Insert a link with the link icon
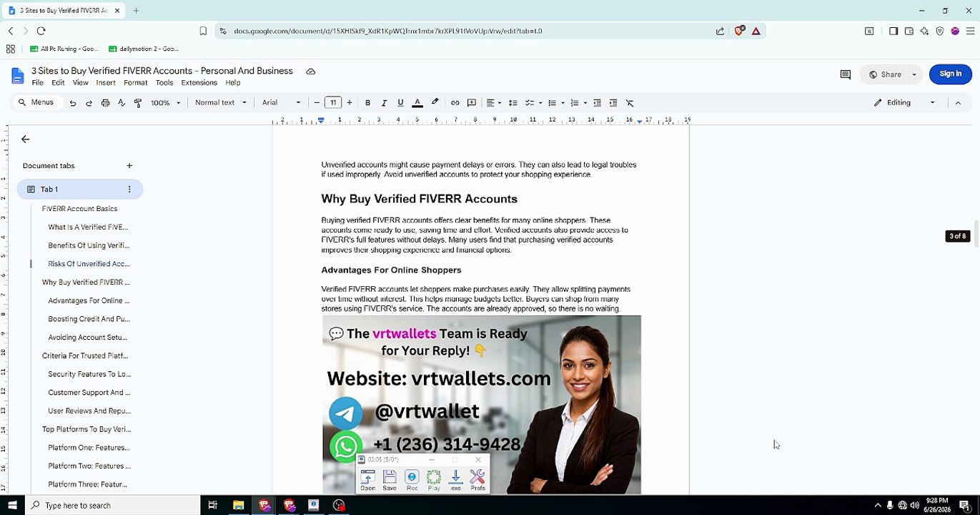 (455, 103)
